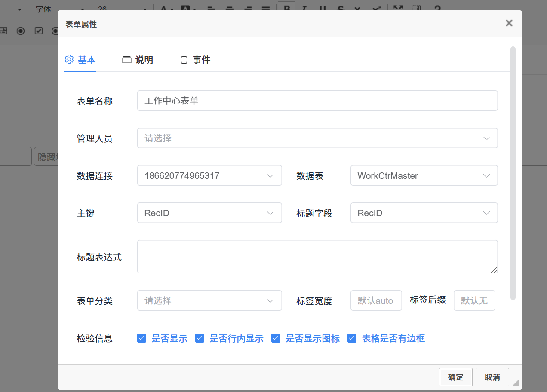Click the resize grip on the 标题表达式 textarea
Image resolution: width=547 pixels, height=392 pixels.
click(x=494, y=269)
